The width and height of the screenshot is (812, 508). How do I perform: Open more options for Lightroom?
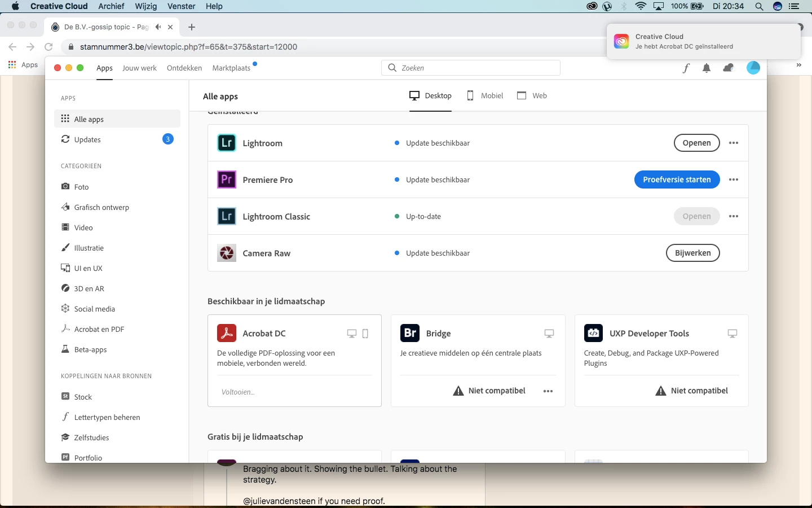point(734,143)
